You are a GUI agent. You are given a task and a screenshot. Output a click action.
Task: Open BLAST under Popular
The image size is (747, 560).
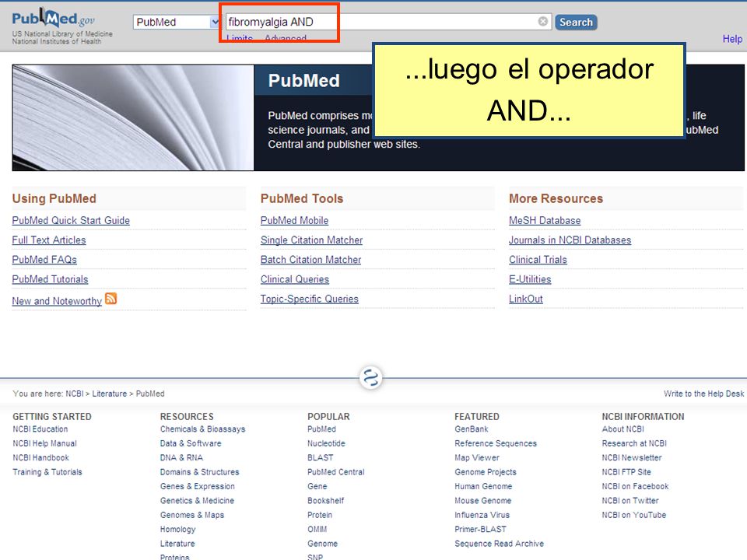coord(320,457)
